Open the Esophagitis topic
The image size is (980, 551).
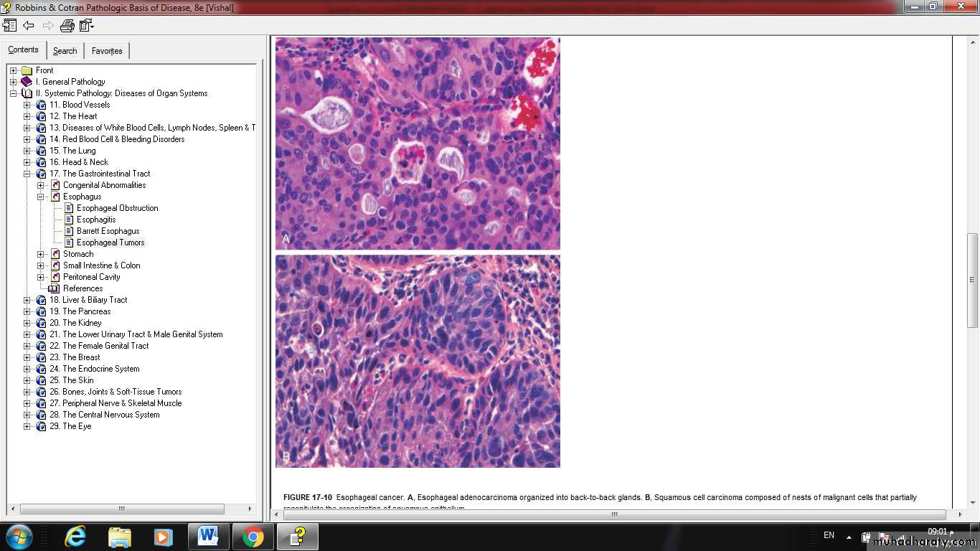(x=96, y=220)
